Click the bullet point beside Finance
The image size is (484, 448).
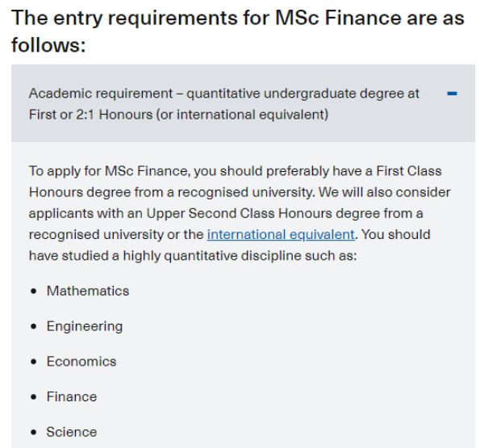[x=34, y=398]
